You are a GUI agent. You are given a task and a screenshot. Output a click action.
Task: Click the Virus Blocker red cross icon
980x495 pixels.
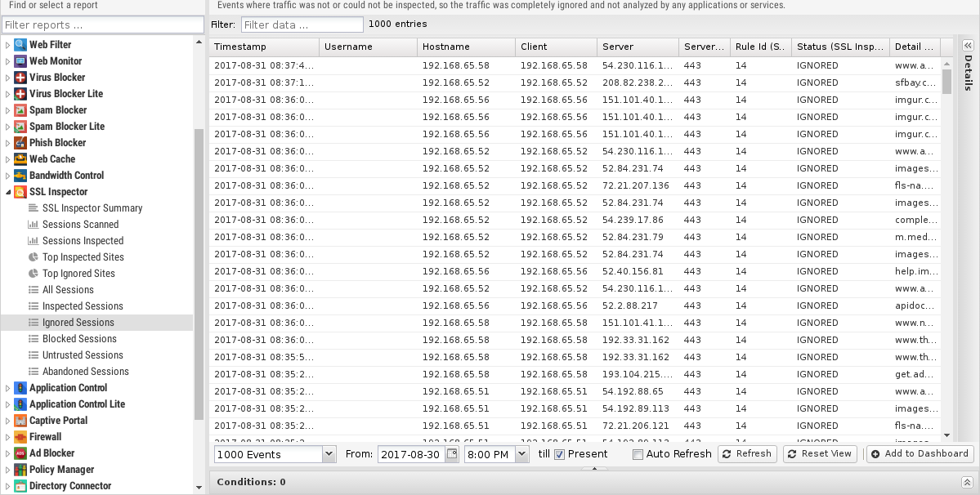coord(20,78)
